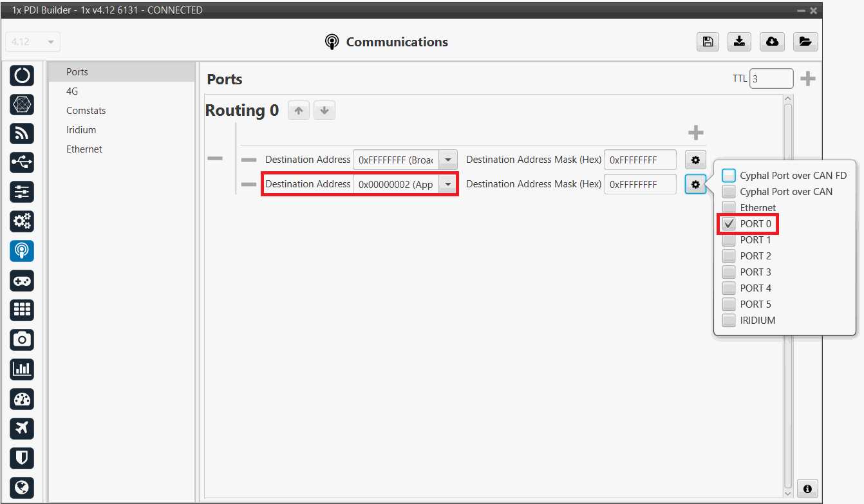Click the save floppy disk icon

(708, 42)
